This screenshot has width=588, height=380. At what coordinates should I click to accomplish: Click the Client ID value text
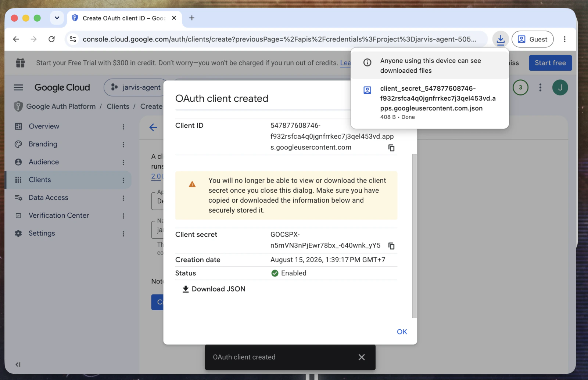(332, 137)
